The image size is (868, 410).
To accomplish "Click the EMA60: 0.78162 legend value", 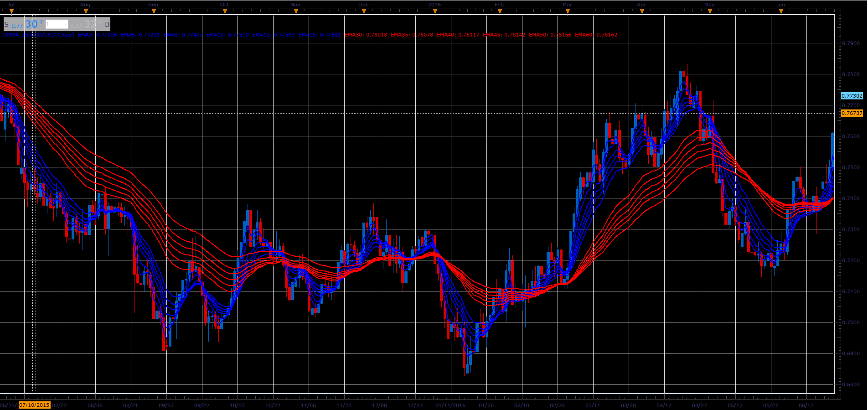I will pos(596,35).
